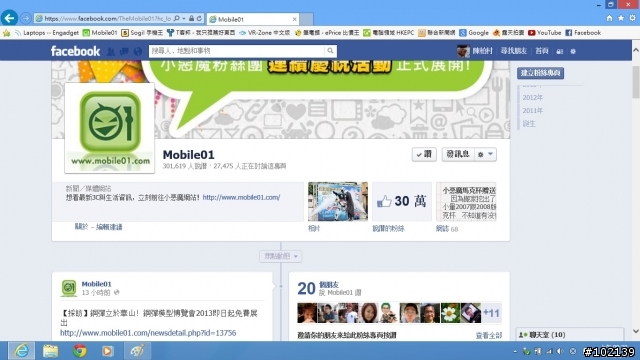This screenshot has height=360, width=640.
Task: Open Paint in taskbar
Action: pos(137,351)
